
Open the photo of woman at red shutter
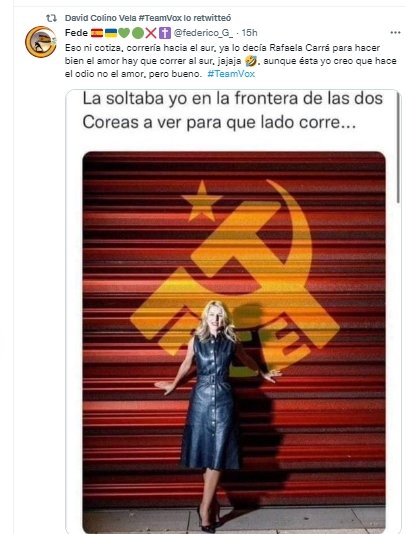(234, 342)
